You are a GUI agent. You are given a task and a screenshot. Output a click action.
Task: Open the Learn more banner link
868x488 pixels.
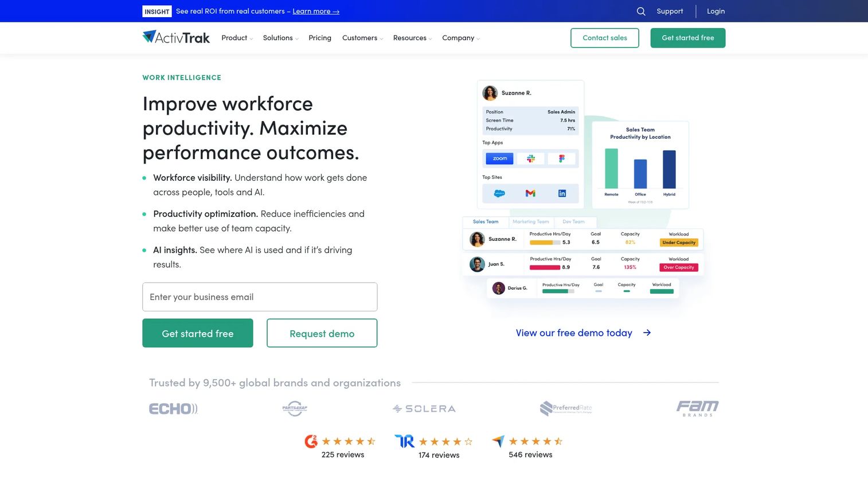(x=316, y=11)
